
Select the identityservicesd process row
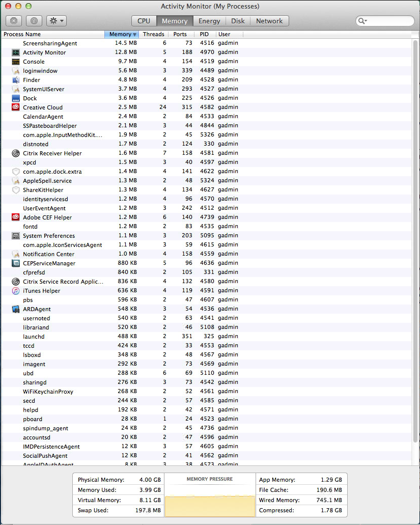(x=207, y=199)
